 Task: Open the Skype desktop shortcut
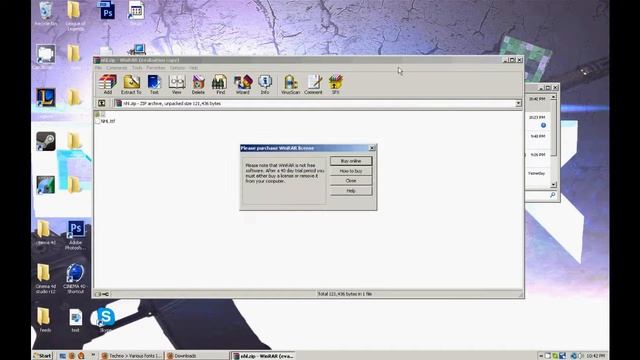point(106,320)
